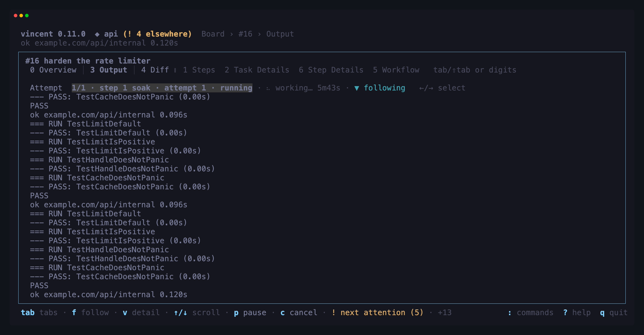Open the 4 Diff tab
This screenshot has width=644, height=335.
point(155,70)
